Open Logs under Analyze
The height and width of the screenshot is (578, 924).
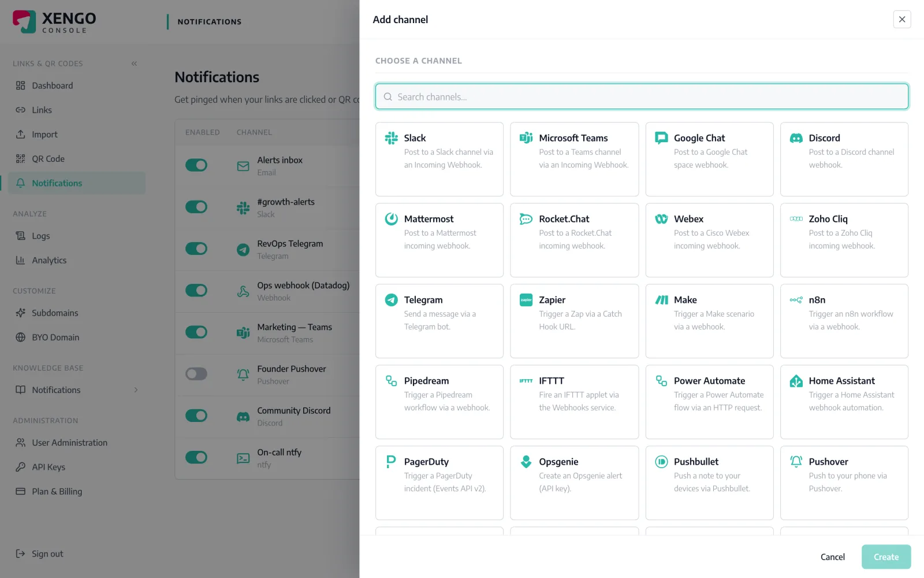[77, 236]
